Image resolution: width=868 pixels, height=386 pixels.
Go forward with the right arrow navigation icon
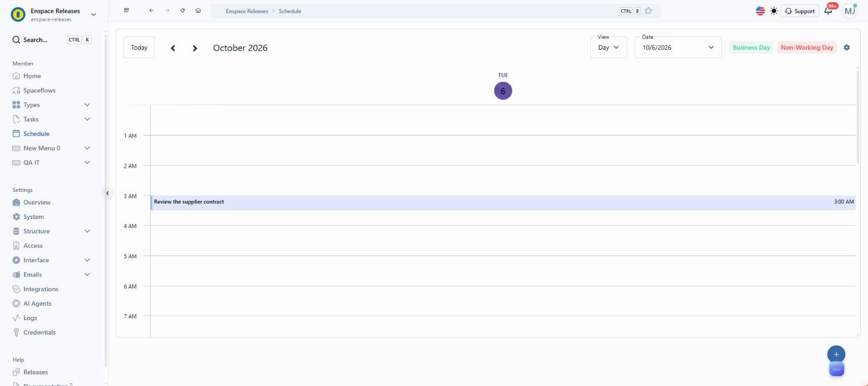click(167, 11)
